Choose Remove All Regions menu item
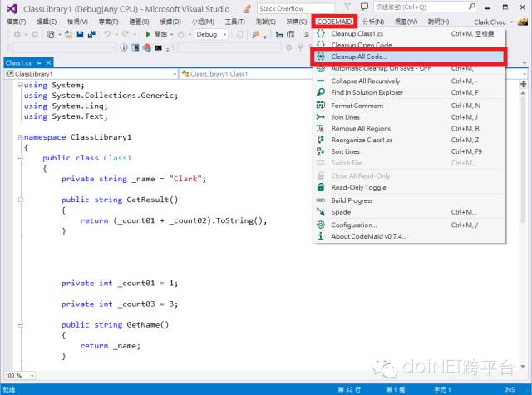The width and height of the screenshot is (532, 395). pos(409,129)
